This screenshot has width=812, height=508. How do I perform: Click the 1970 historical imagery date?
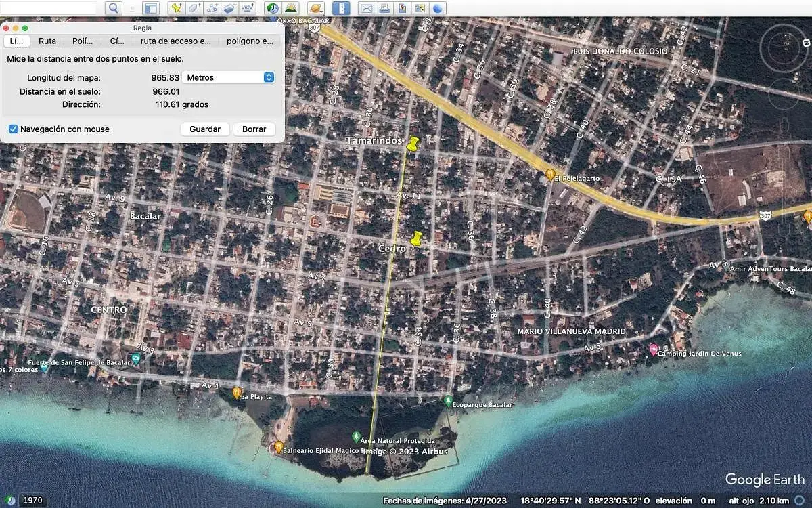coord(32,501)
